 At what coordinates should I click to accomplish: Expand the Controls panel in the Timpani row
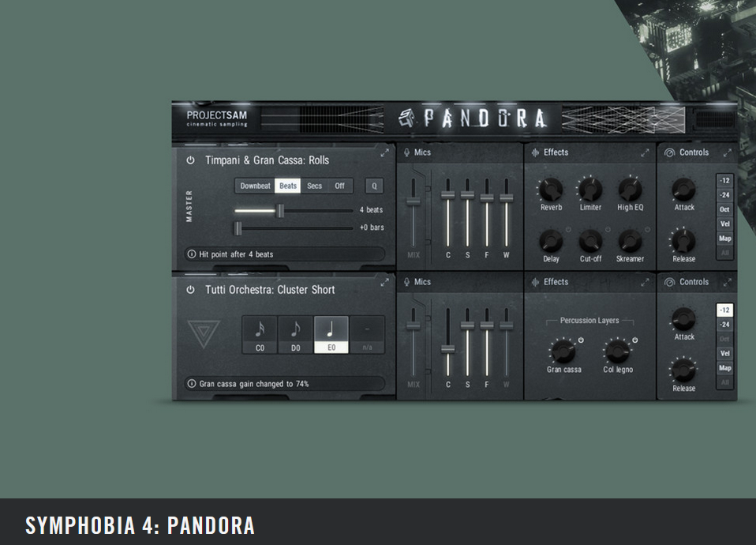tap(728, 153)
